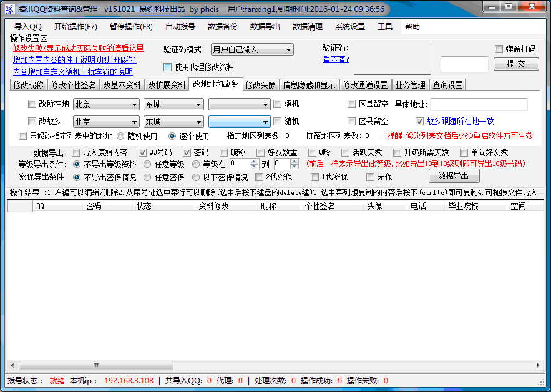551x392 pixels.
Task: Check 区县留空 in the 改故乡 row
Action: (x=351, y=121)
